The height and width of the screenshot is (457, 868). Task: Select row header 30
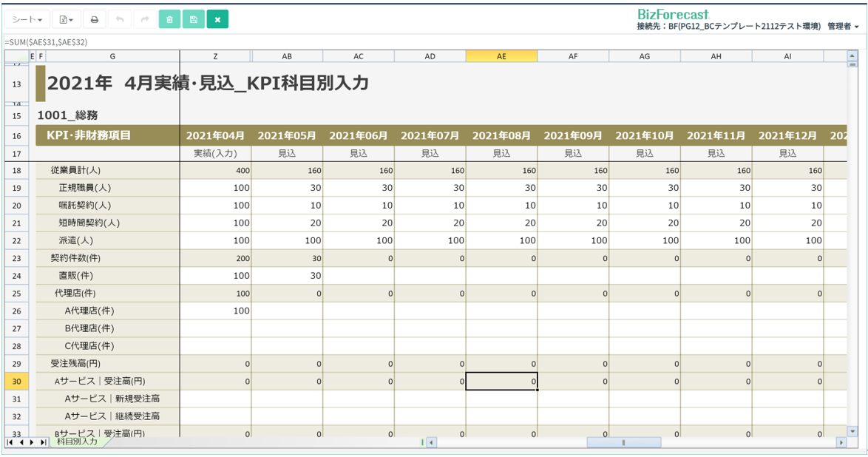coord(16,382)
